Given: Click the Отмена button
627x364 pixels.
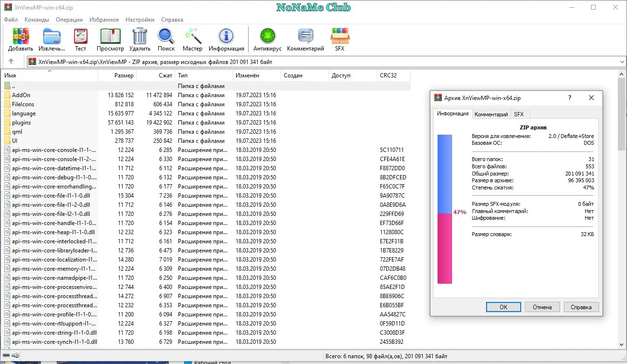Looking at the screenshot, I should pyautogui.click(x=542, y=307).
